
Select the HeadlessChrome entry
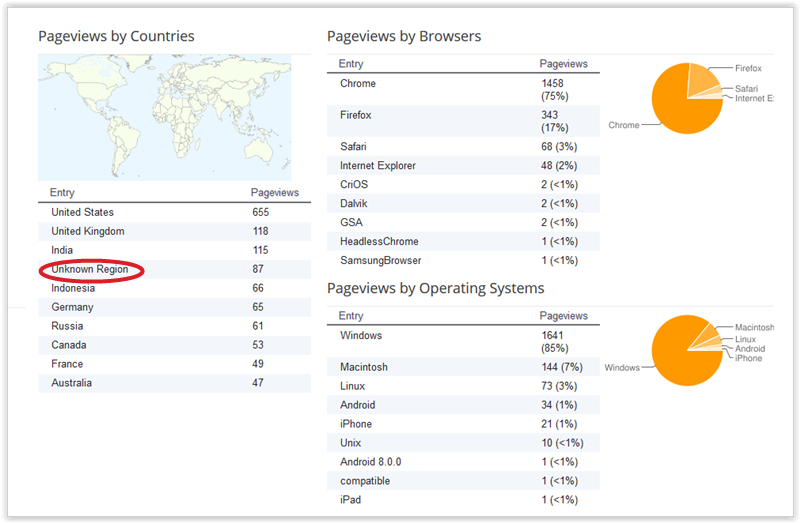pyautogui.click(x=379, y=241)
